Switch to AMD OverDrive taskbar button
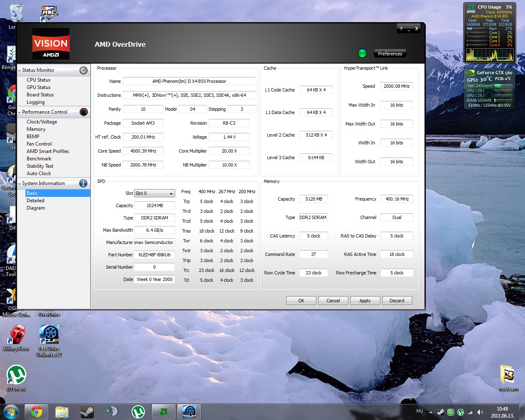This screenshot has width=525, height=420. point(163,412)
